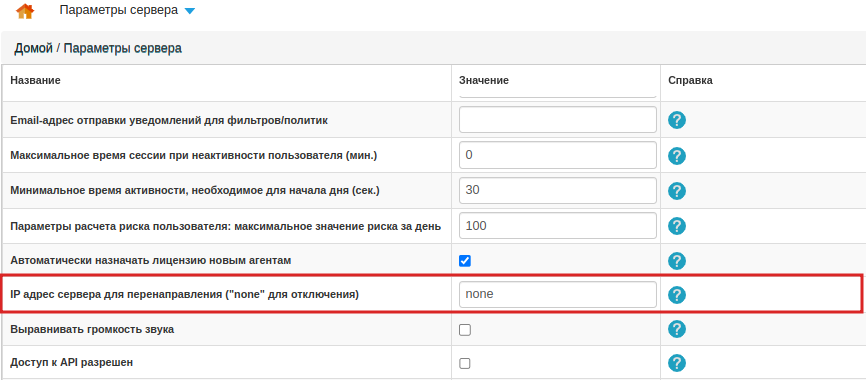
Task: Focus the notification email address field
Action: 558,120
